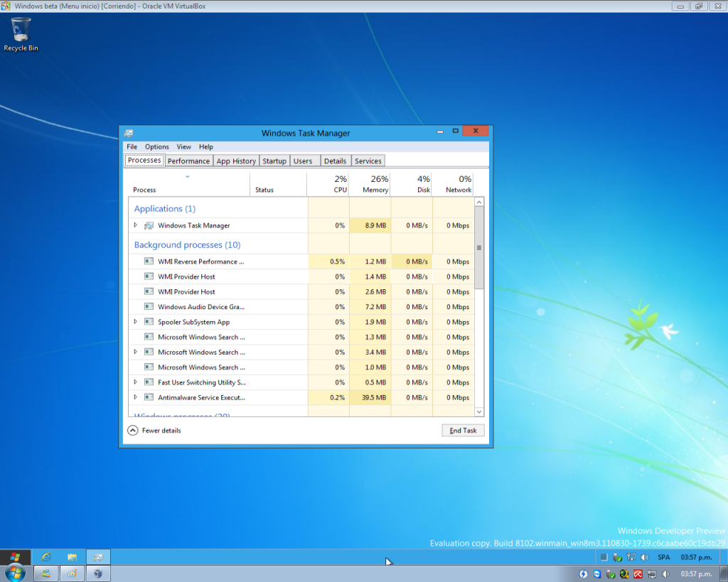The image size is (728, 582).
Task: Open the File Explorer icon on guest taskbar
Action: [x=72, y=557]
